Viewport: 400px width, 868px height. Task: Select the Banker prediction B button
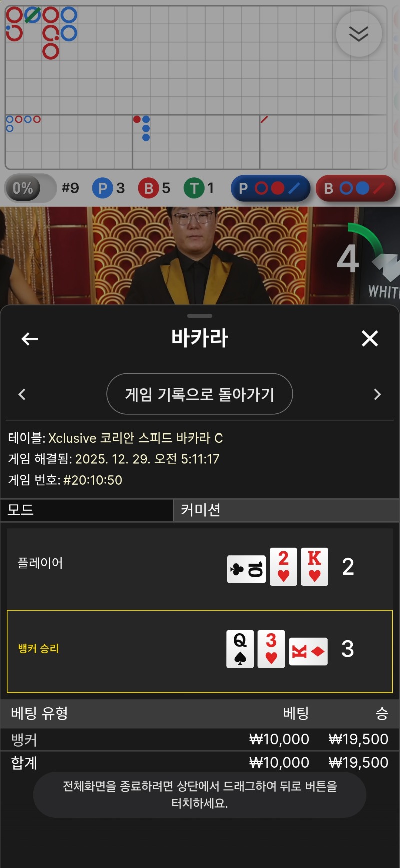(355, 188)
